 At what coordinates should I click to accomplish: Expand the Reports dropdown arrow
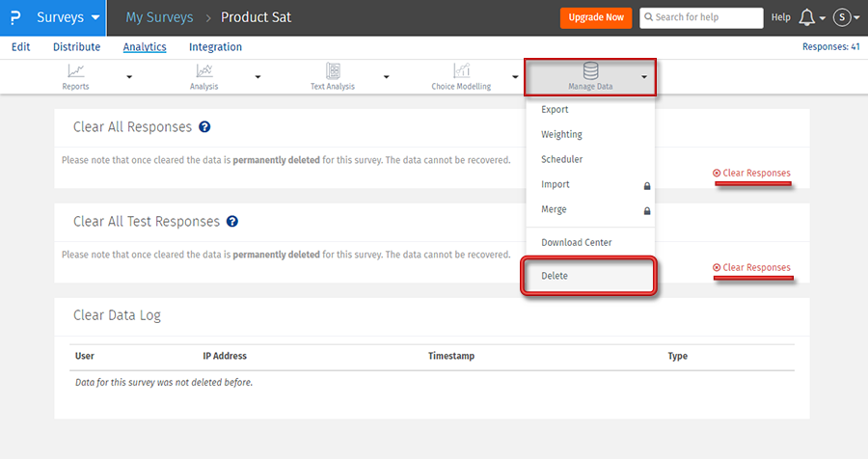coord(129,77)
